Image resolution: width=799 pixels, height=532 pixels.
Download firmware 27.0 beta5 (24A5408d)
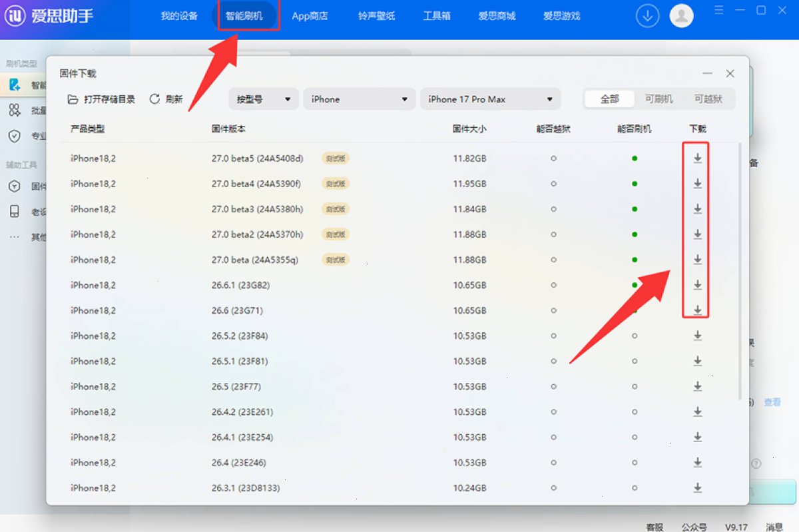[697, 158]
